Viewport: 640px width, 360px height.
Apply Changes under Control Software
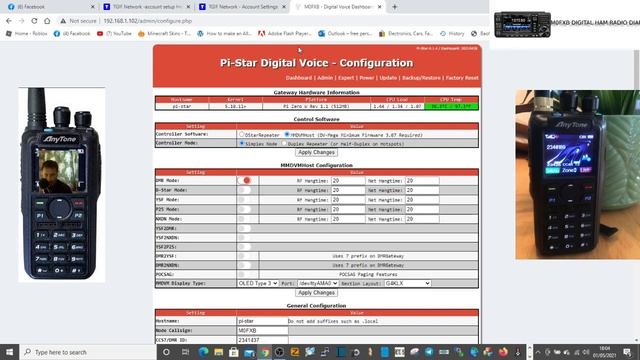pyautogui.click(x=316, y=152)
